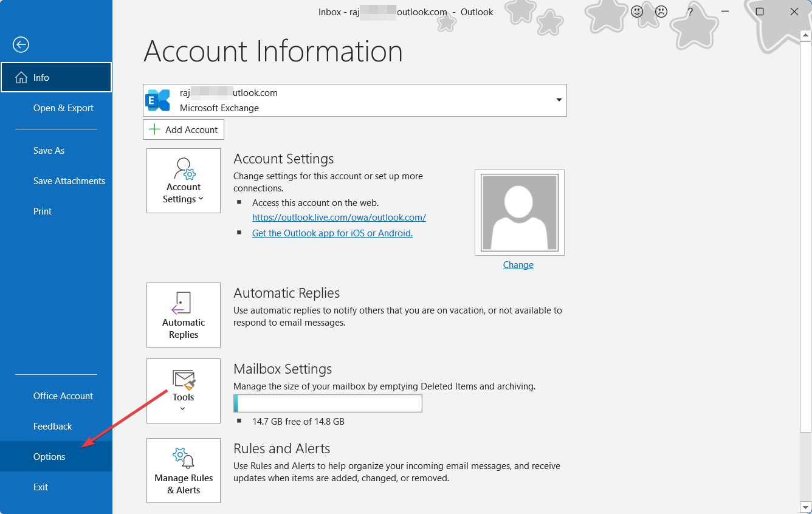Click the Automatic Replies button

[184, 315]
